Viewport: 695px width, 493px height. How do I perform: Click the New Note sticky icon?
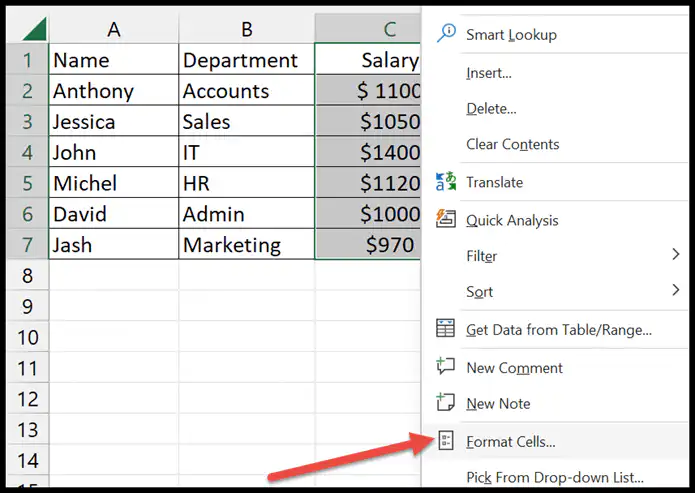[445, 402]
